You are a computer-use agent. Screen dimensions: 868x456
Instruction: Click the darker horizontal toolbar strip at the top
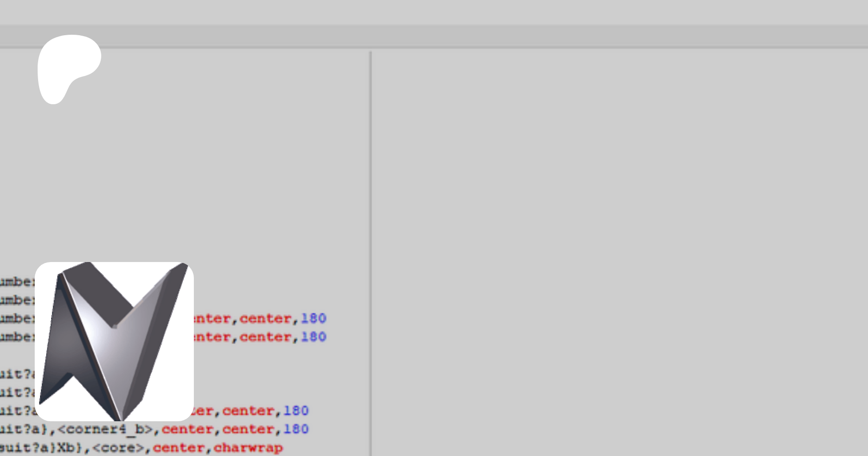434,36
